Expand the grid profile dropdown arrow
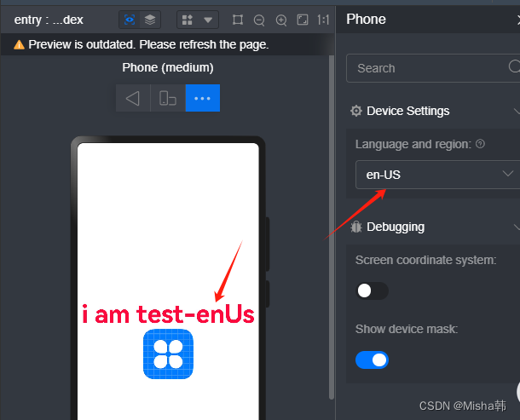 [208, 20]
